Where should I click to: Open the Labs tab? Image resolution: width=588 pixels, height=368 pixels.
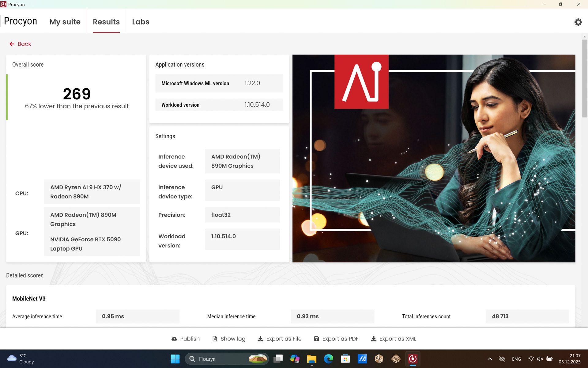[141, 22]
